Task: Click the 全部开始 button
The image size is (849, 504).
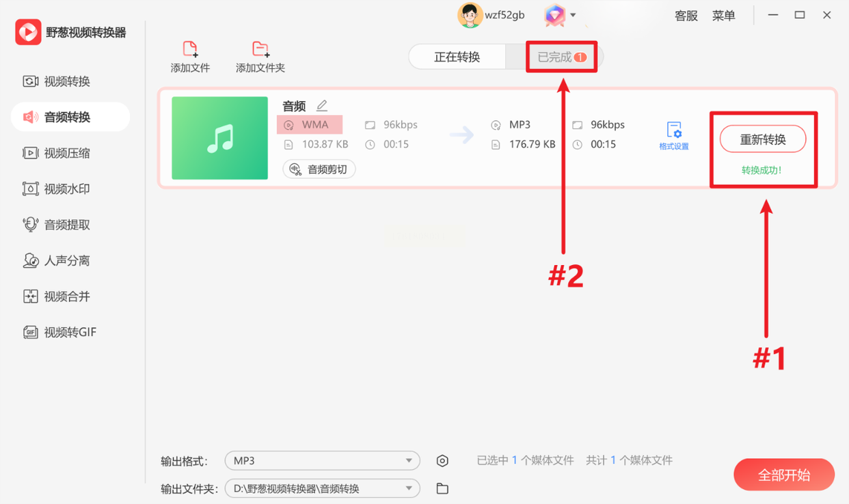Action: pos(784,475)
